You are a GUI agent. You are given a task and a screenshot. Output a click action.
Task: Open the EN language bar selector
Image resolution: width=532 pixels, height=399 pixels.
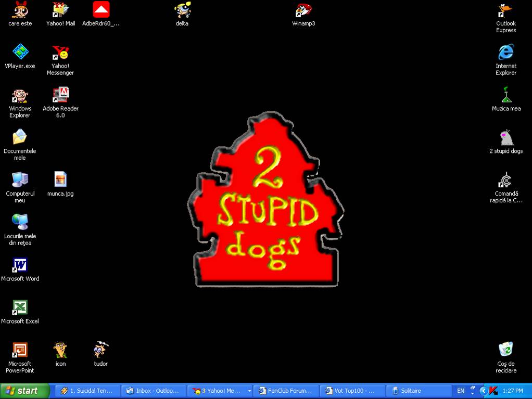tap(460, 391)
